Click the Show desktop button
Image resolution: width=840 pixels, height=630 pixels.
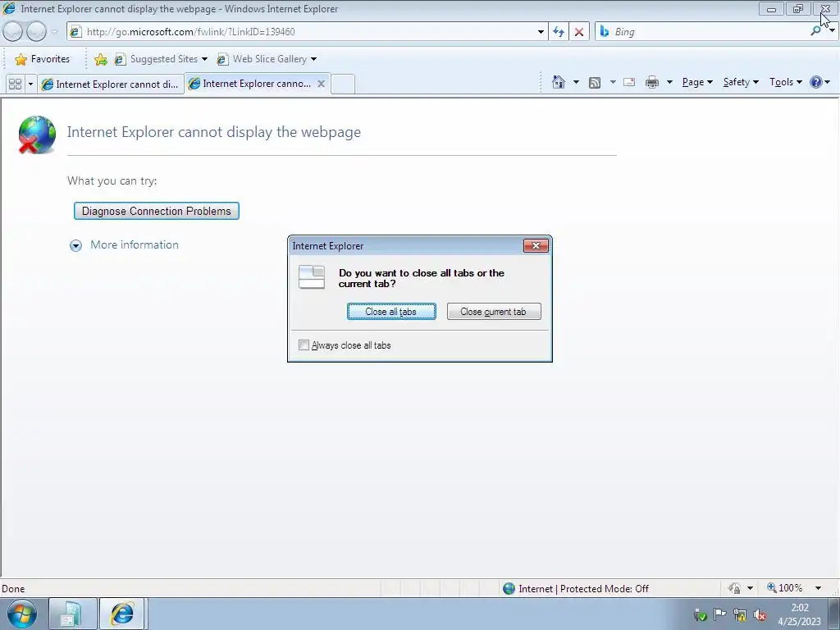(834, 614)
